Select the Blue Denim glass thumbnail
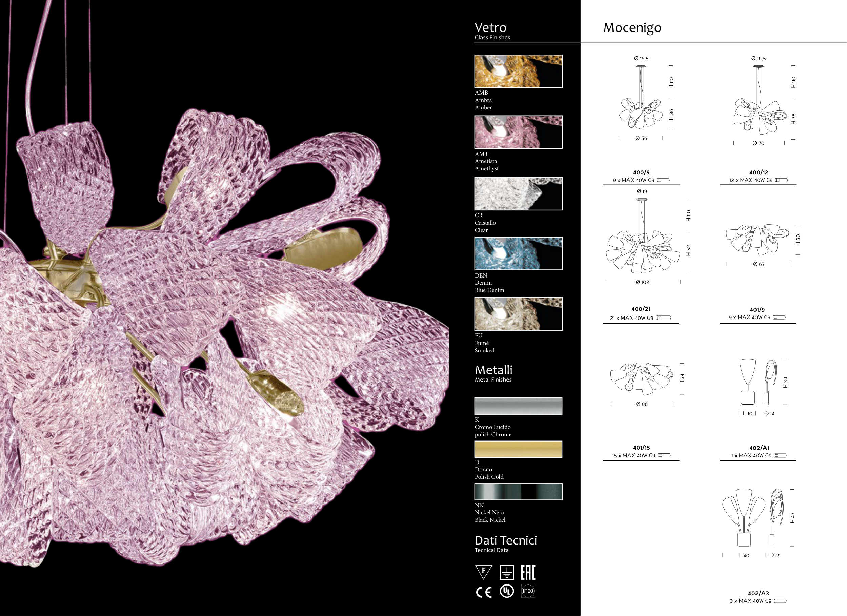This screenshot has width=847, height=616. pyautogui.click(x=518, y=253)
